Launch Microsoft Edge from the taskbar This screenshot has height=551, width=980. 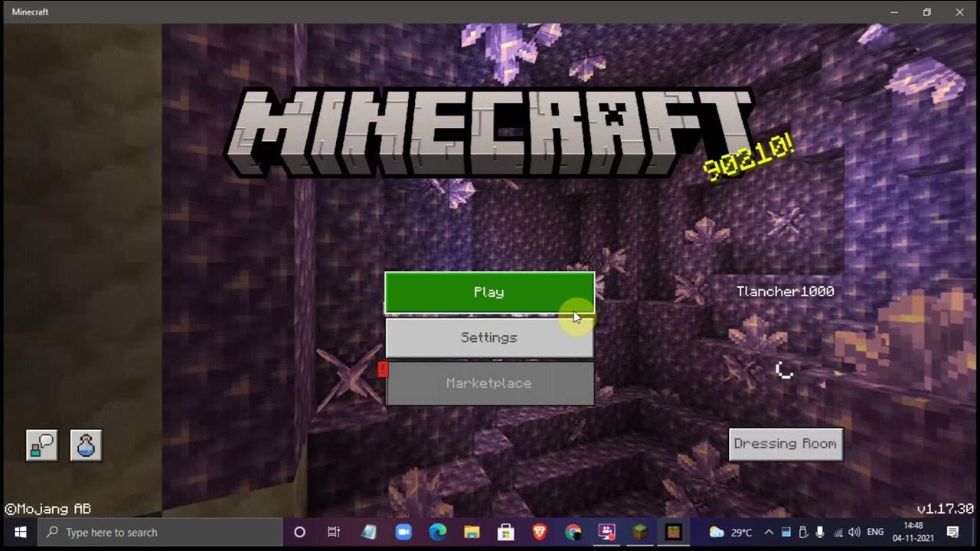click(x=437, y=532)
